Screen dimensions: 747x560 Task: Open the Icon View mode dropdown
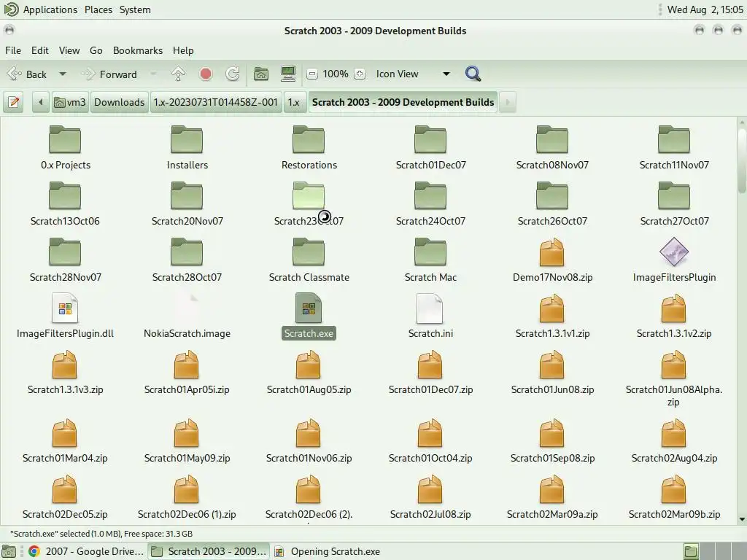[x=411, y=74]
